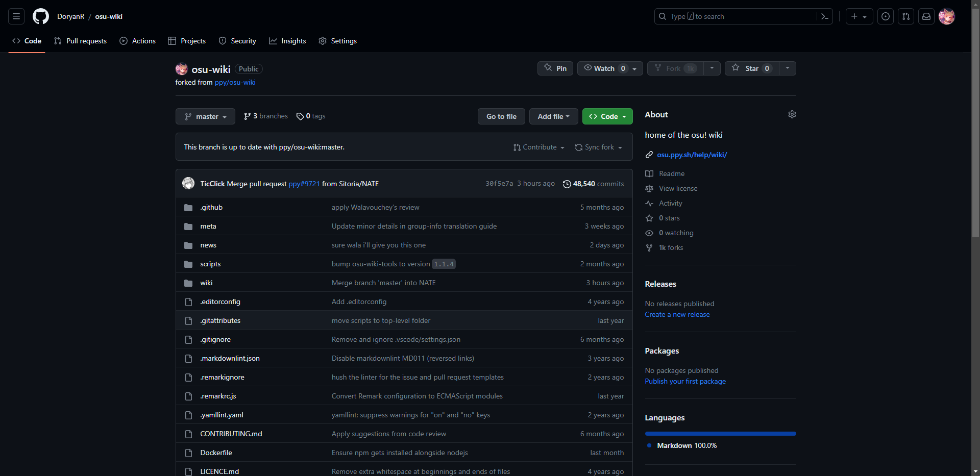Click the search input field
This screenshot has height=476, width=980.
click(743, 16)
